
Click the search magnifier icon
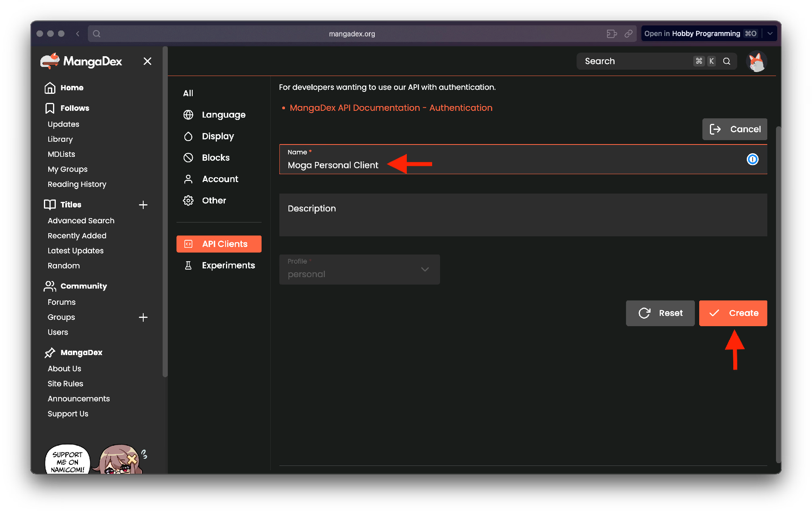[x=727, y=61]
